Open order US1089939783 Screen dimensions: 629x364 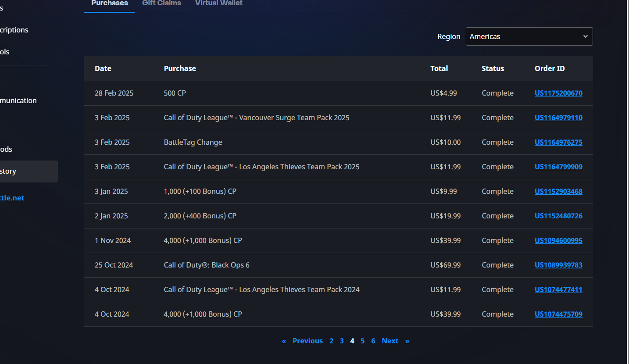tap(558, 265)
